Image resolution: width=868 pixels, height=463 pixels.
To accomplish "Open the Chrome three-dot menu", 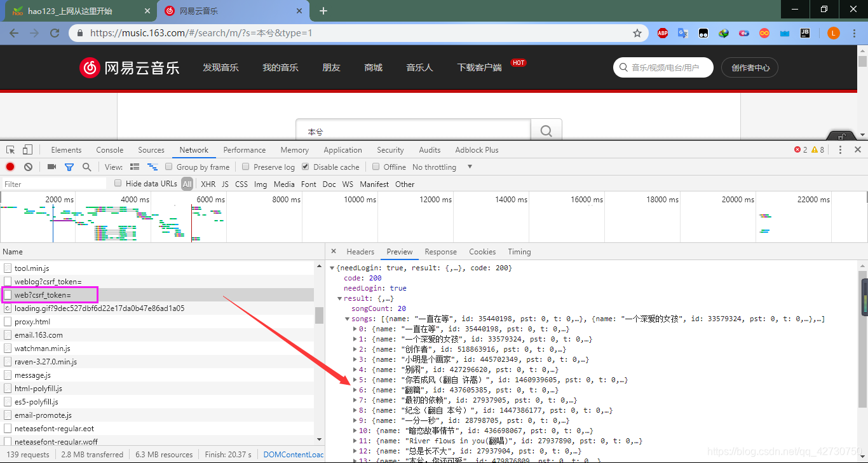I will 855,33.
